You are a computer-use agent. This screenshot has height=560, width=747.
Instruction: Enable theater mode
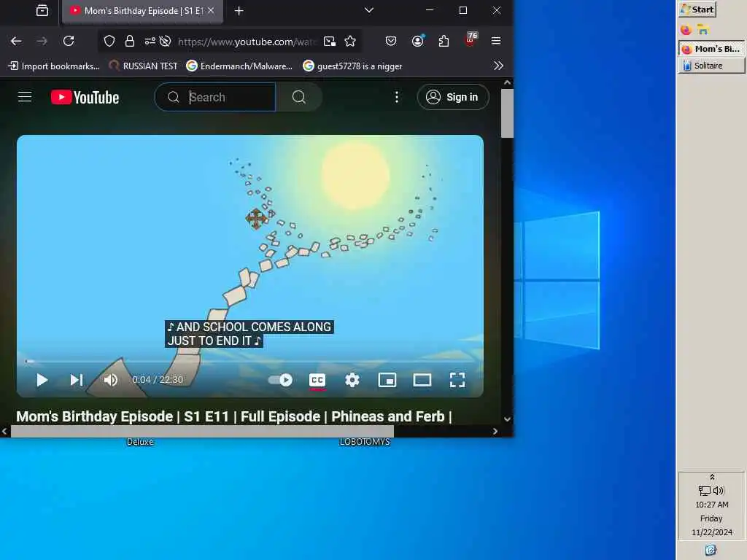pos(422,380)
